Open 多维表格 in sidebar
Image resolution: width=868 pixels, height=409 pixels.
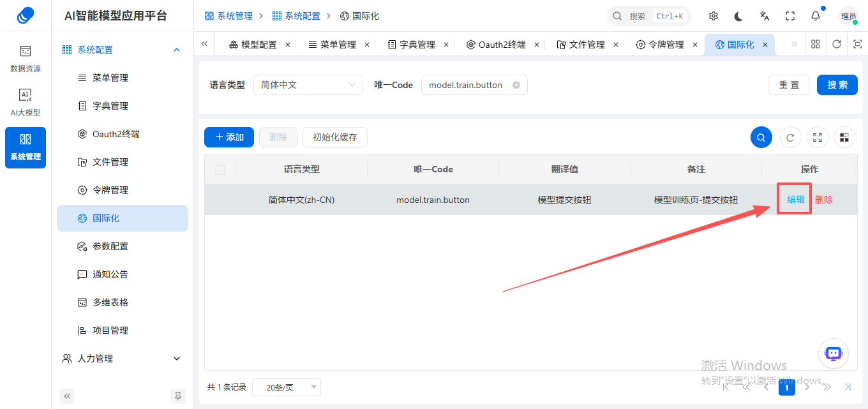pyautogui.click(x=123, y=302)
